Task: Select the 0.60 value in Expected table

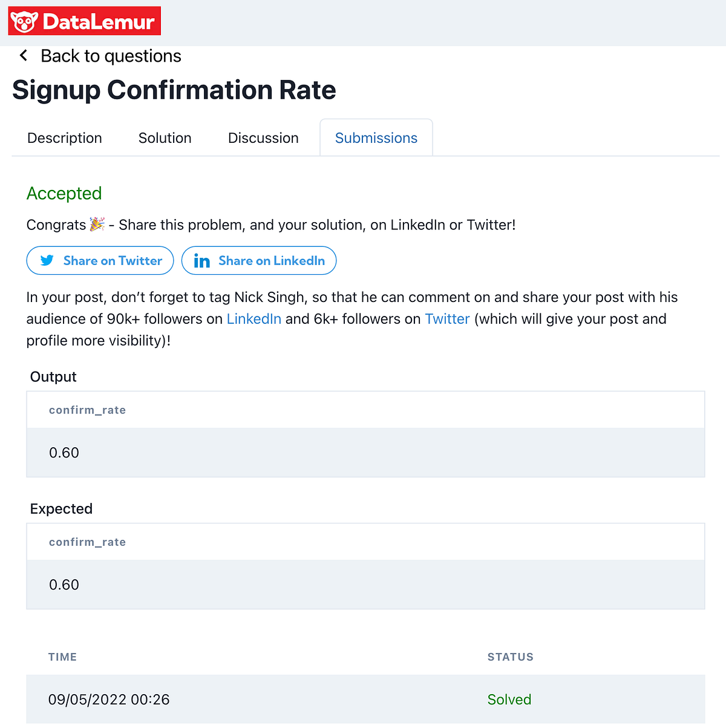Action: pos(64,584)
